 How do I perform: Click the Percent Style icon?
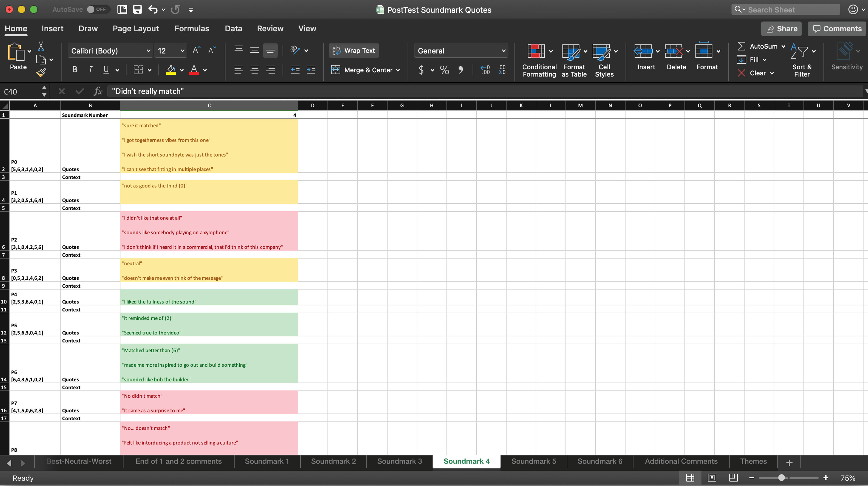pos(444,70)
